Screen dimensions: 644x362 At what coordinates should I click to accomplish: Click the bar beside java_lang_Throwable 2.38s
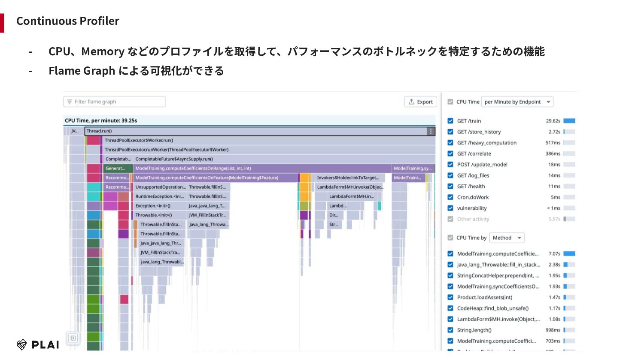click(x=569, y=265)
